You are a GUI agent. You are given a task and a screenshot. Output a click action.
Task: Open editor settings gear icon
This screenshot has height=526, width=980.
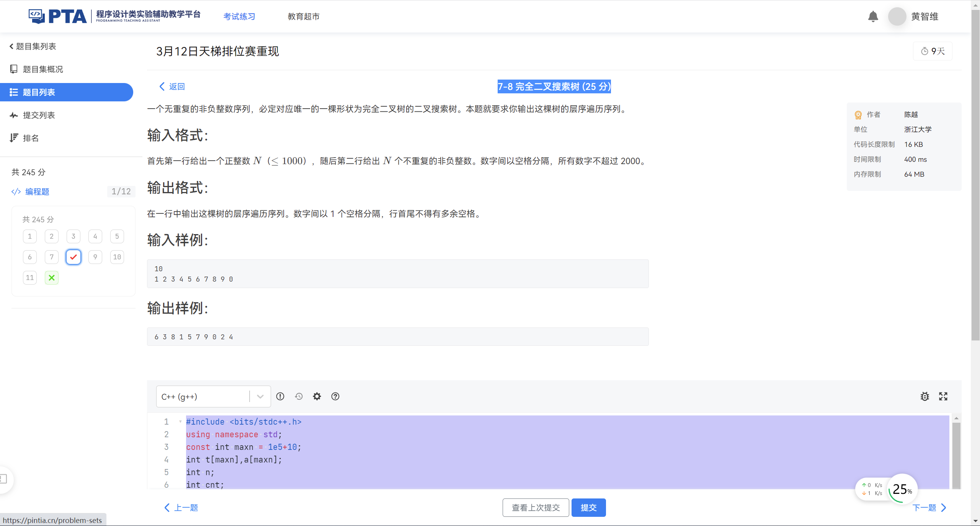click(317, 396)
